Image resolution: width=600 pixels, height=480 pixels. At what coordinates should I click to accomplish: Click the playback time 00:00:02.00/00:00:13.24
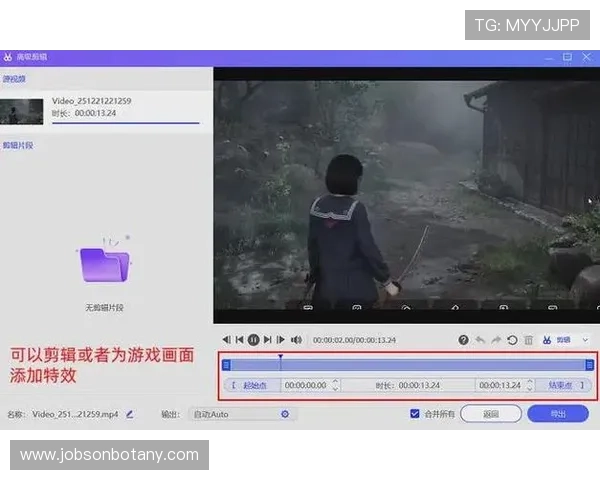tap(354, 340)
